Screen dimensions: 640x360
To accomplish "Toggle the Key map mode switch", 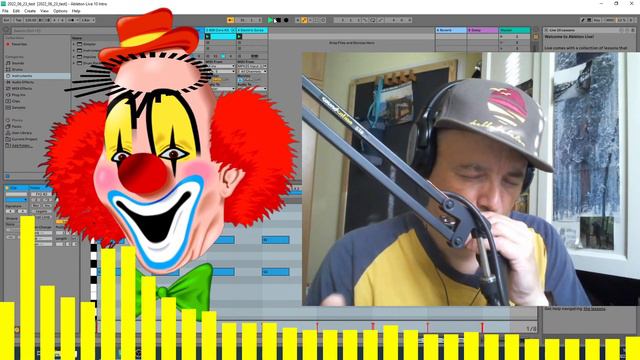I will (597, 20).
